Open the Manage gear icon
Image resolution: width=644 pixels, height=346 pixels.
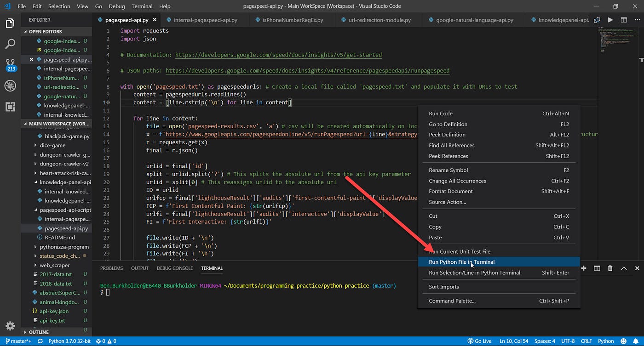pyautogui.click(x=10, y=326)
